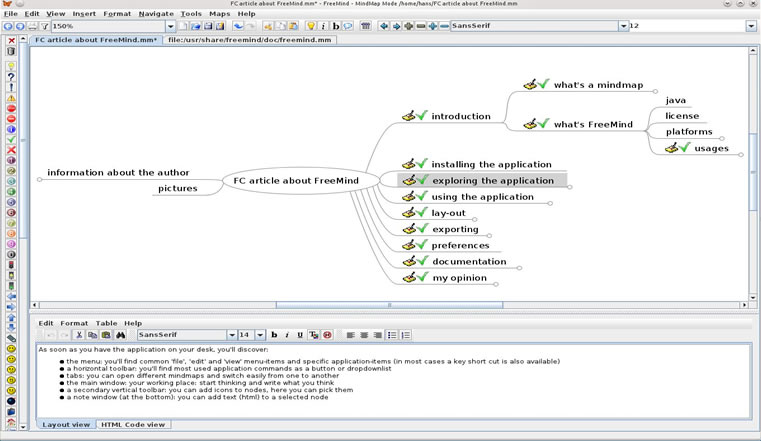Open the Navigate menu
Viewport: 761px width, 441px height.
tap(156, 14)
